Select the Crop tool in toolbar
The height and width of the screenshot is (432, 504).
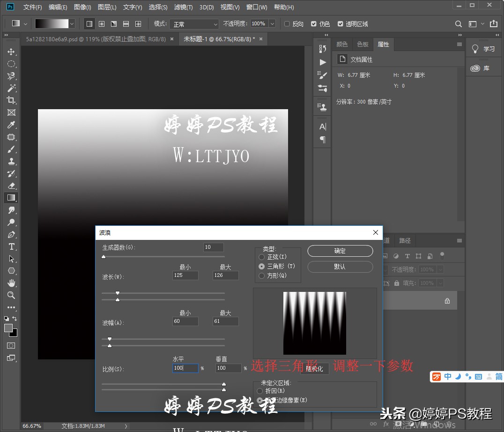pyautogui.click(x=11, y=100)
